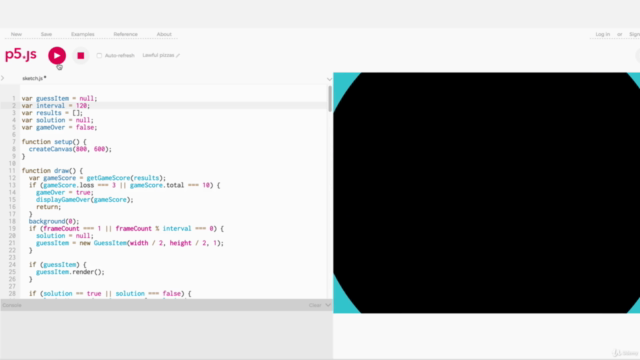Clear the console output
Image resolution: width=640 pixels, height=360 pixels.
315,305
